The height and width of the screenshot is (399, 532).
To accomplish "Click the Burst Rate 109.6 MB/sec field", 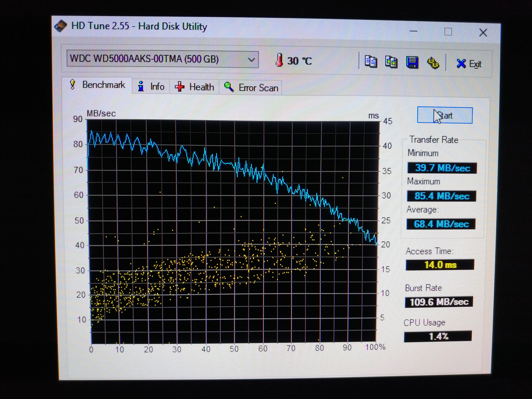I will pos(439,302).
